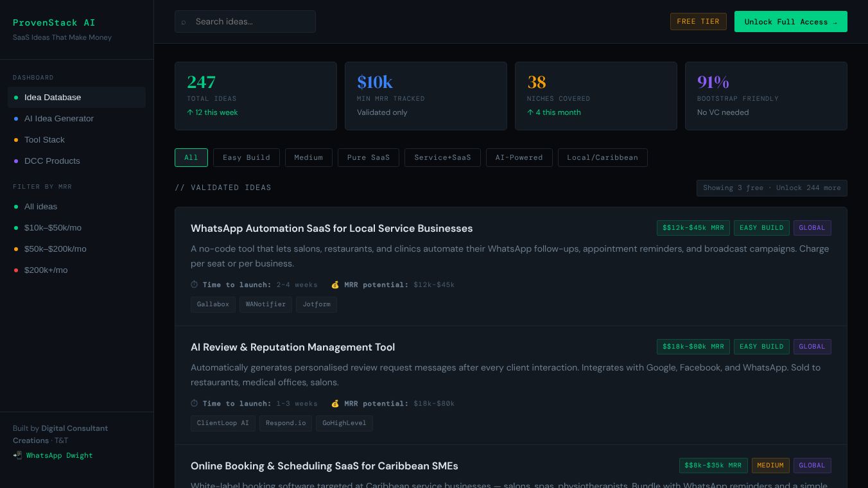Go to Tool Stack section
Screen dimensions: 868x488
click(77, 139)
